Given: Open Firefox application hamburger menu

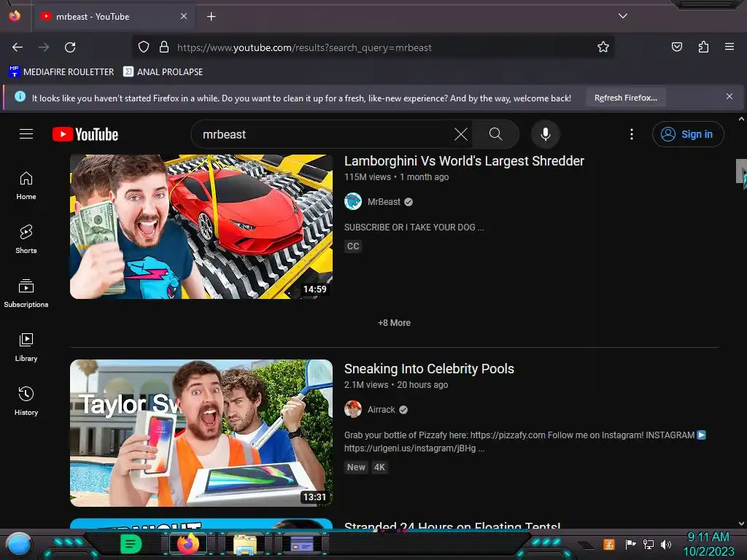Looking at the screenshot, I should click(729, 47).
